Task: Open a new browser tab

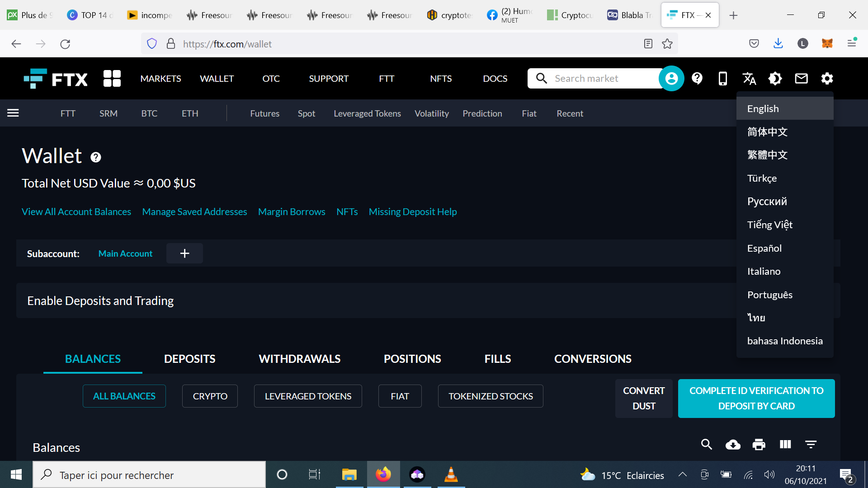Action: [x=733, y=15]
